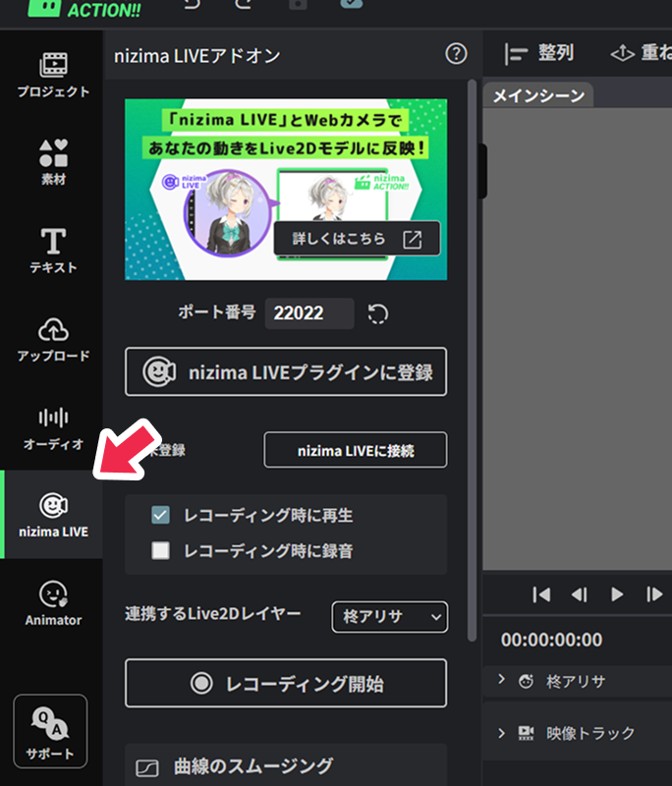Select the nizima LIVE sidebar tab
Viewport: 672px width, 786px height.
coord(52,514)
